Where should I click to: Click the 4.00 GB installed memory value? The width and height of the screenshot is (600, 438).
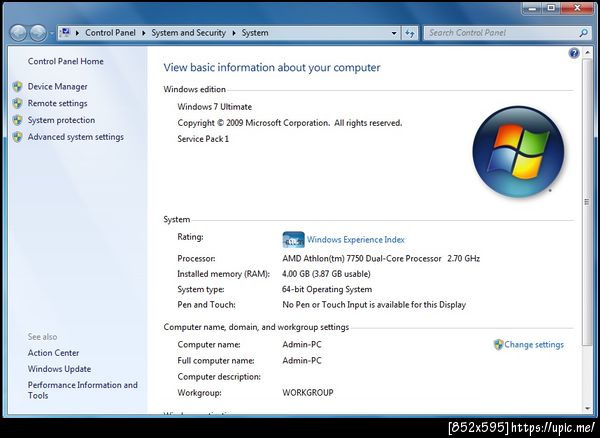click(x=326, y=274)
